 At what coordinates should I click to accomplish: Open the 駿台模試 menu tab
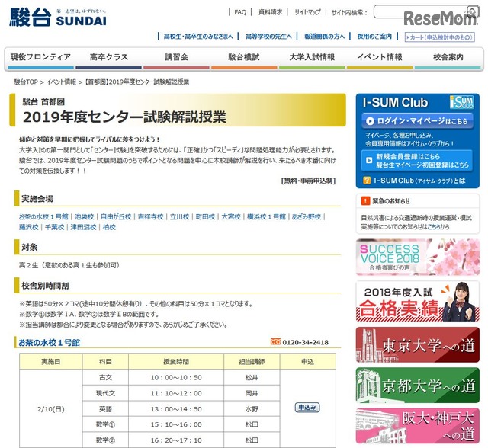[x=244, y=57]
